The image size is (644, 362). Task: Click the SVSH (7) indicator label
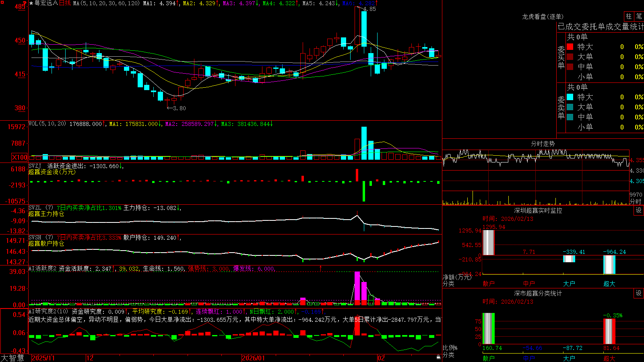(41, 238)
